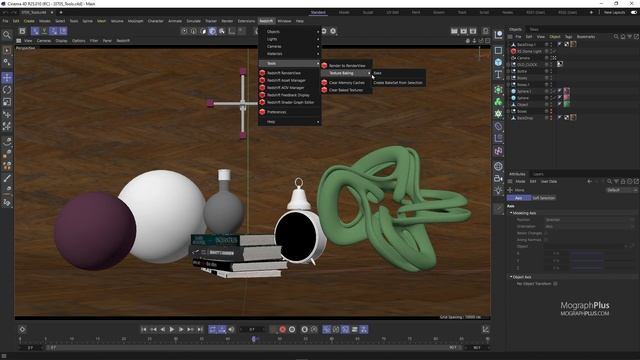Open the Materials submenu in Redshift menu
Image resolution: width=640 pixels, height=360 pixels.
tap(289, 53)
